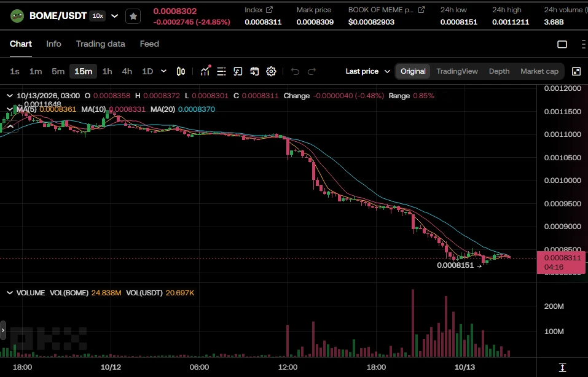The height and width of the screenshot is (377, 588).
Task: Collapse the OHLC info row chevron
Action: click(10, 96)
